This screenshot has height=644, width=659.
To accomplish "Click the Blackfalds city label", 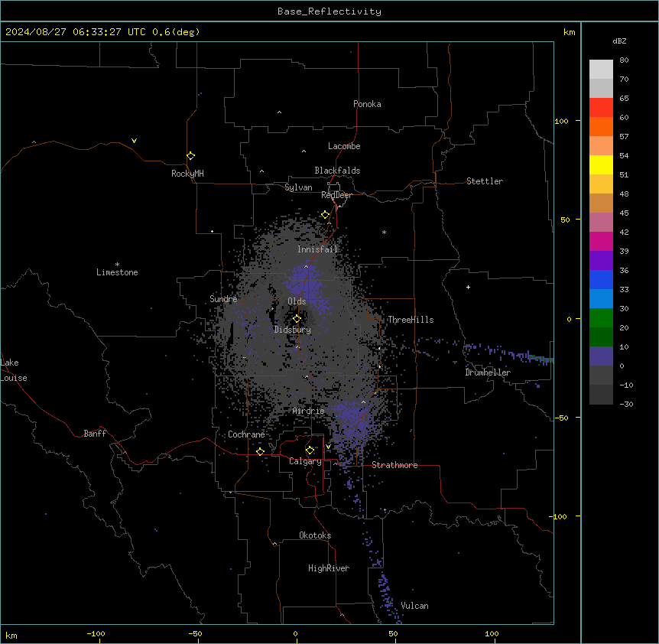I will click(337, 171).
